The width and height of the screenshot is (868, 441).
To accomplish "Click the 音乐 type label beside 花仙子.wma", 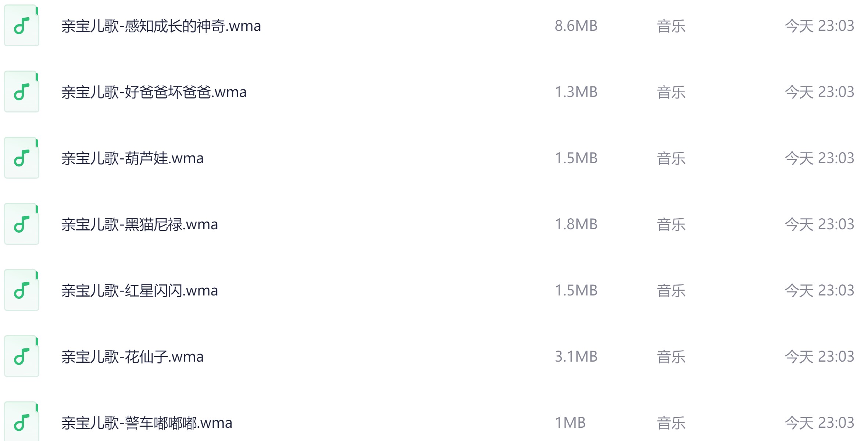I will [x=671, y=356].
